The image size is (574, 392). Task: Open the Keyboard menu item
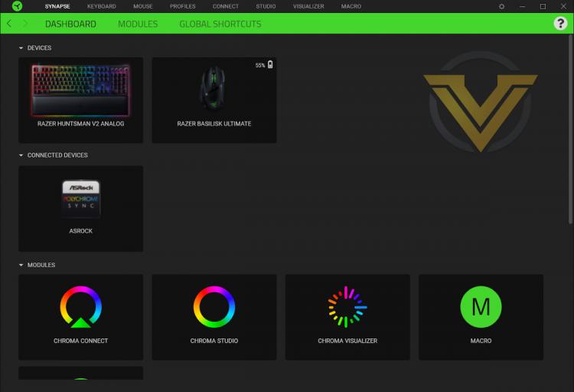pyautogui.click(x=101, y=7)
